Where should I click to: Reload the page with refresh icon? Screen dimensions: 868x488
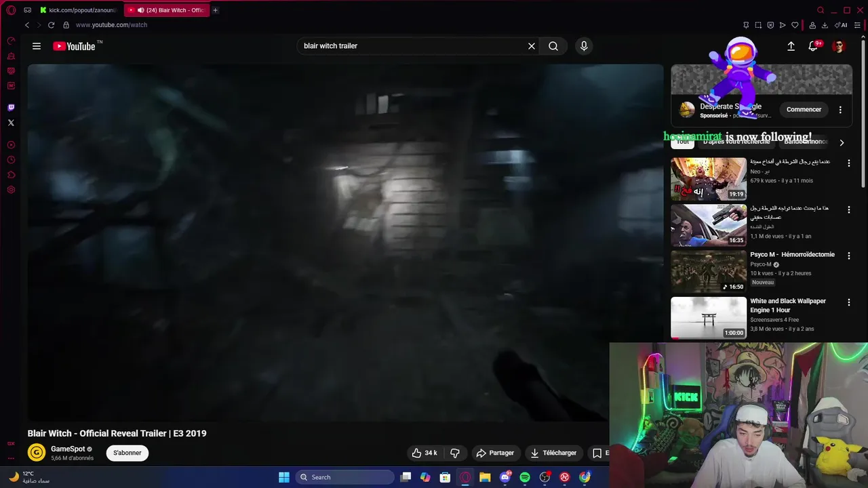point(51,25)
